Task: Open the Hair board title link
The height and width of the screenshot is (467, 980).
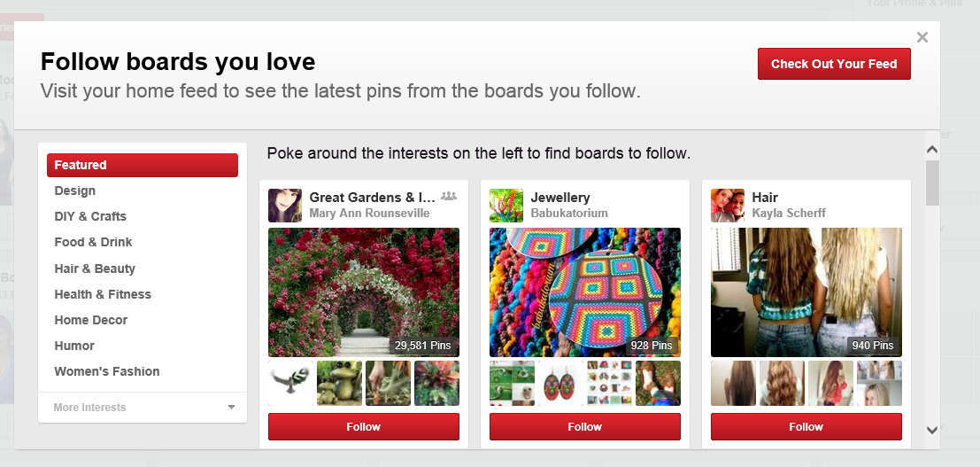Action: coord(765,197)
